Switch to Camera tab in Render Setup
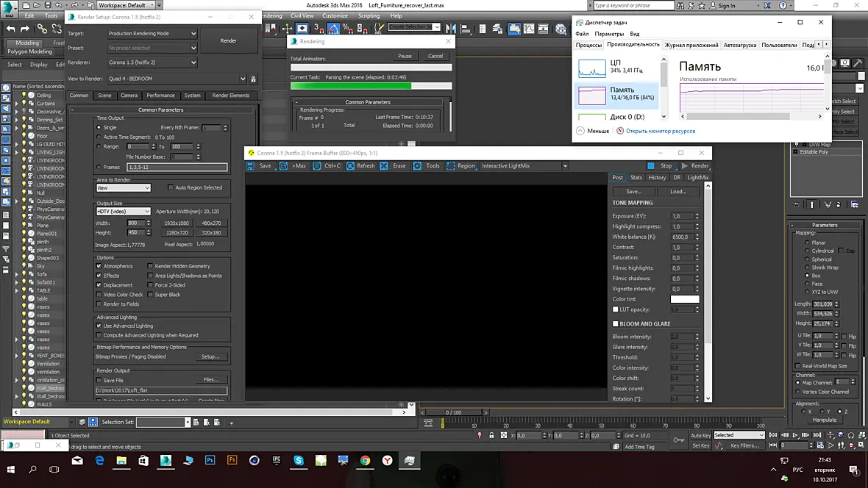Screen dimensions: 868x488 pyautogui.click(x=129, y=95)
